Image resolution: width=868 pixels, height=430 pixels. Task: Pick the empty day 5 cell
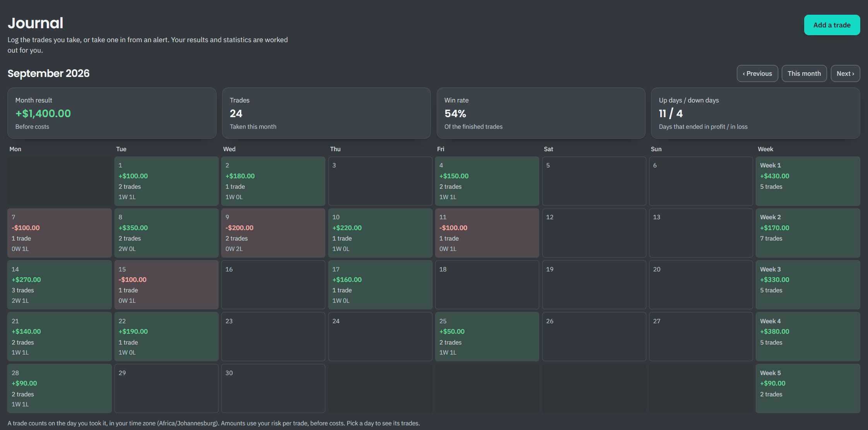(x=594, y=181)
